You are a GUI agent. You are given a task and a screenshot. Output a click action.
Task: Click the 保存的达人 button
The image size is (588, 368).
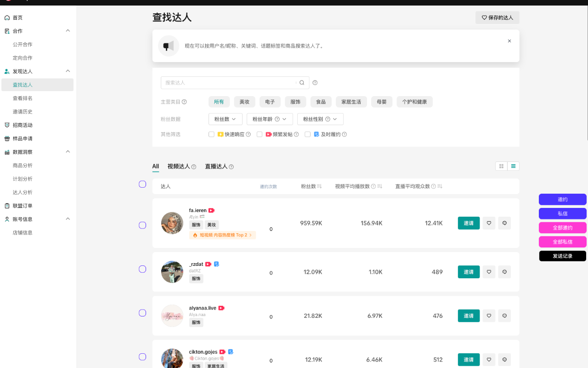[497, 17]
